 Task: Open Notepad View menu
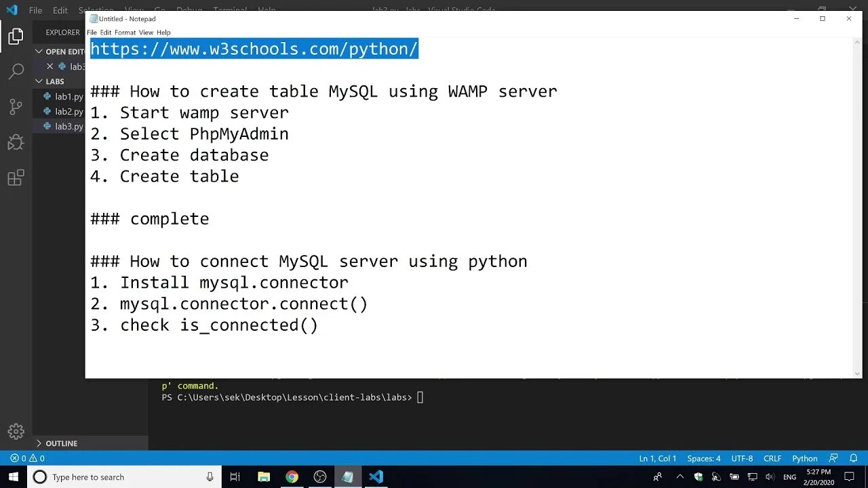[x=146, y=33]
